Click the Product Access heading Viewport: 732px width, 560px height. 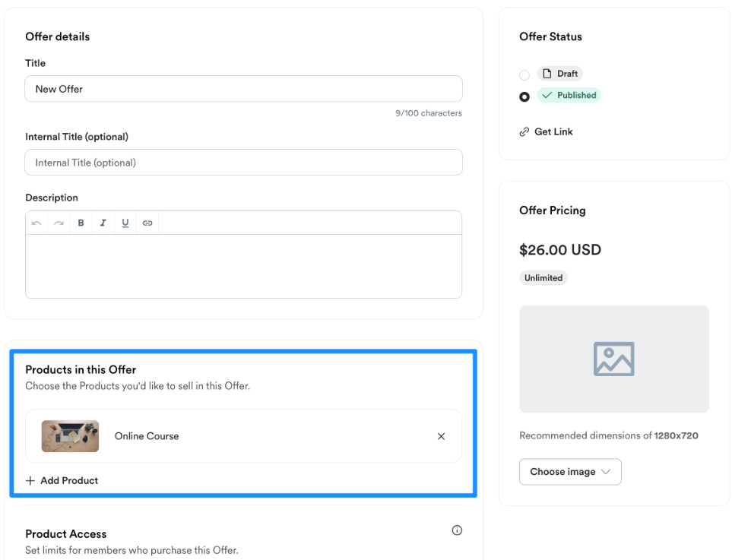[x=66, y=534]
